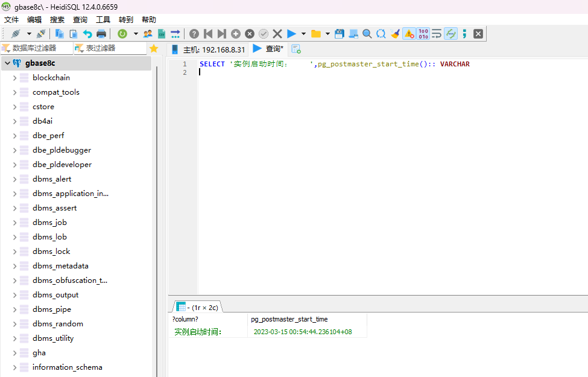Click the pg_postmaster_start_time column header
This screenshot has width=588, height=377.
point(307,319)
